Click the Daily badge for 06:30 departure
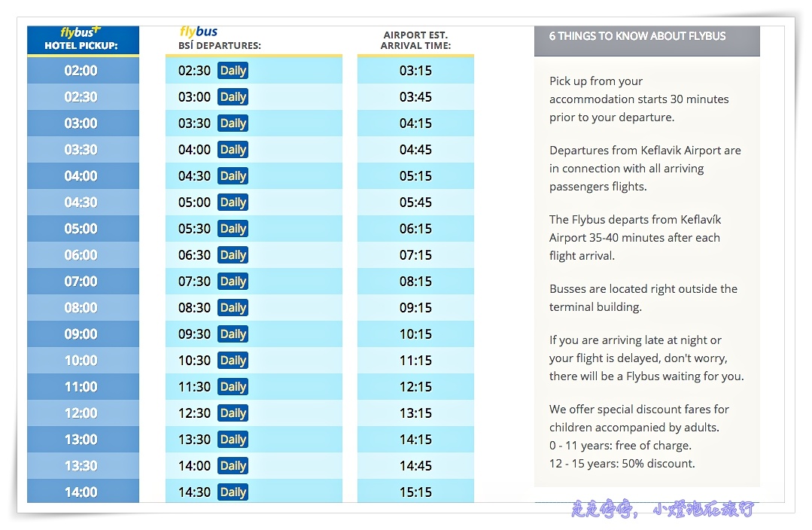 pyautogui.click(x=233, y=255)
